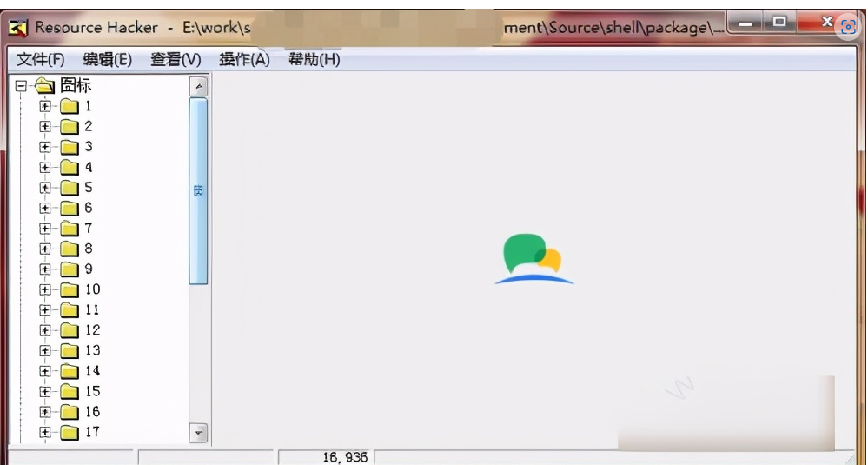Open the 操作(A) menu

(244, 59)
